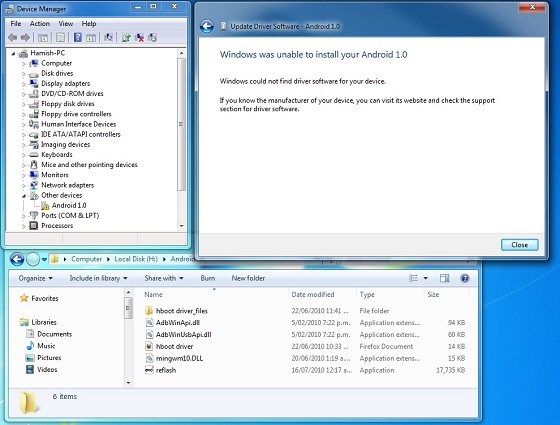560x425 pixels.
Task: Open Pictures in the Libraries pane
Action: [x=49, y=358]
